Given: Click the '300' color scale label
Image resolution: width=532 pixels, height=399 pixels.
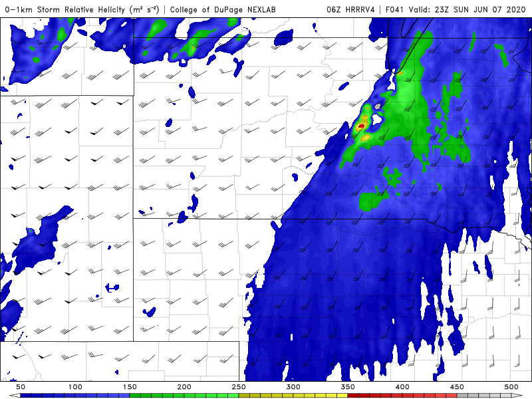Looking at the screenshot, I should [293, 387].
